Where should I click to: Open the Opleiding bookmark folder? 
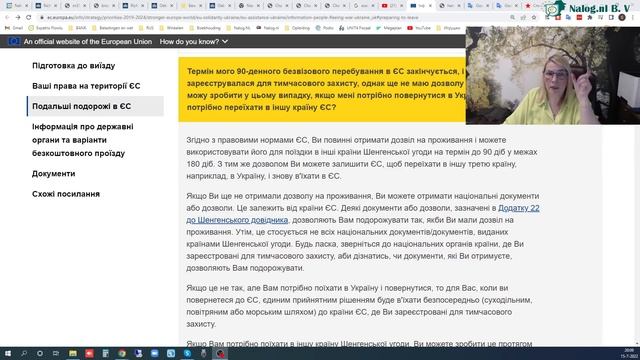click(x=297, y=28)
